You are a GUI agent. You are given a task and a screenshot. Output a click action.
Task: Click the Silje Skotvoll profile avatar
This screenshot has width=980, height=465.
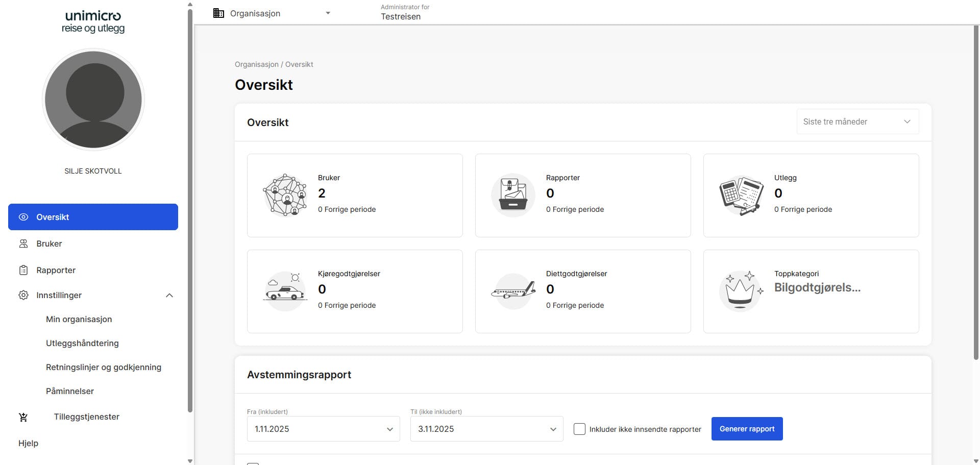point(93,100)
